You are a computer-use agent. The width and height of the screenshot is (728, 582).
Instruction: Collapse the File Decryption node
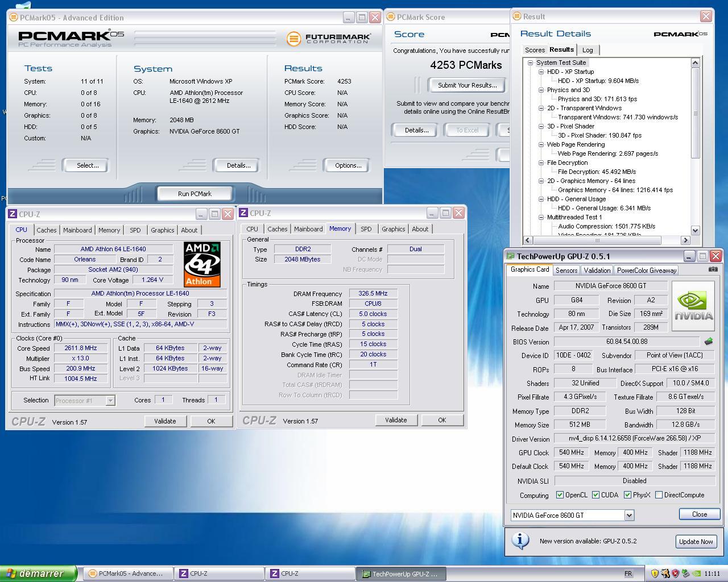(541, 163)
